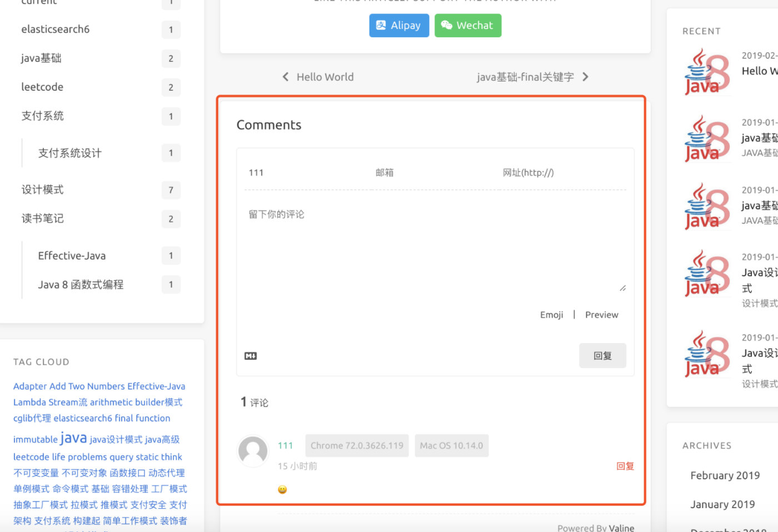Click the Java 8 thumbnail beside Hello W
This screenshot has height=532, width=778.
click(707, 72)
